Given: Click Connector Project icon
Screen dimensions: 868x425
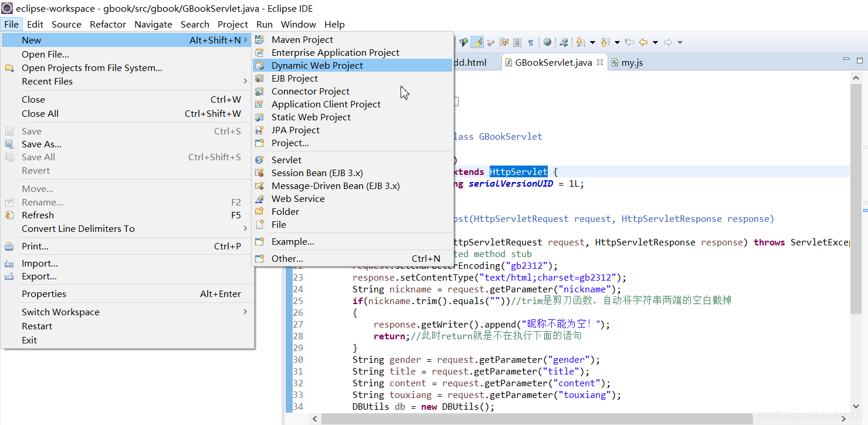Looking at the screenshot, I should point(260,91).
